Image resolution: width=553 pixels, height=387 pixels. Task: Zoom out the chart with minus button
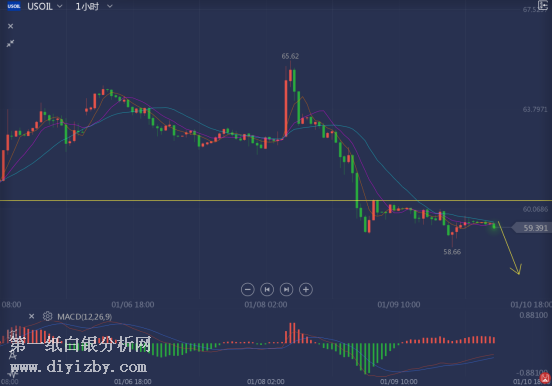point(248,290)
